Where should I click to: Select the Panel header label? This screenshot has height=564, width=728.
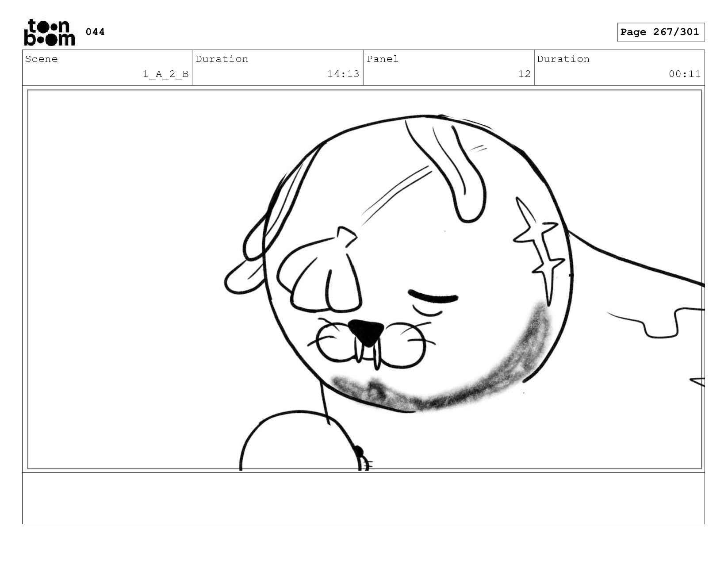click(383, 59)
